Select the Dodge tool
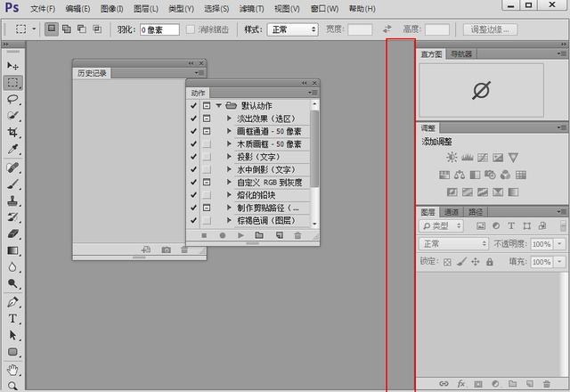Screen dimensions: 570x392 [12, 283]
